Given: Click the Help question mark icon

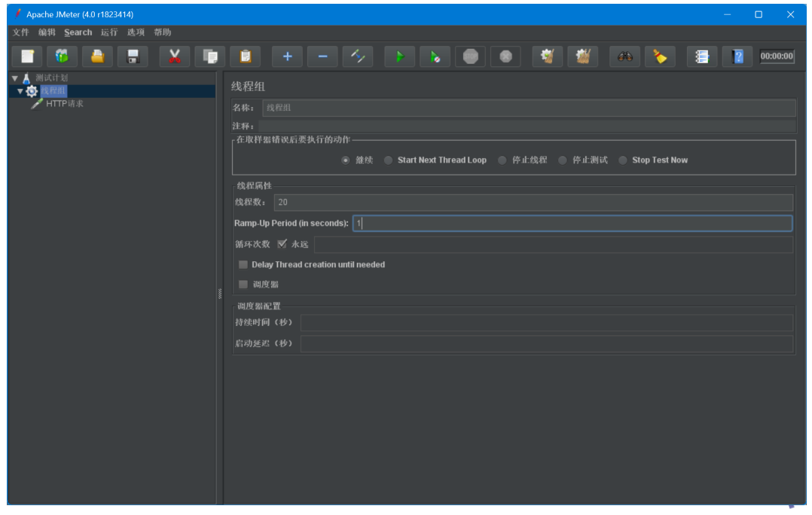Looking at the screenshot, I should tap(737, 56).
